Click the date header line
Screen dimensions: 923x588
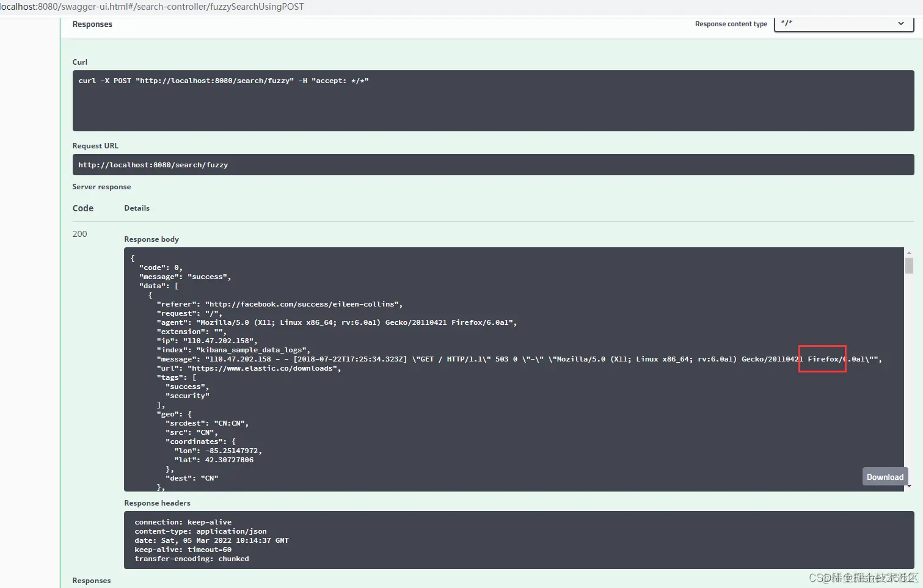212,540
